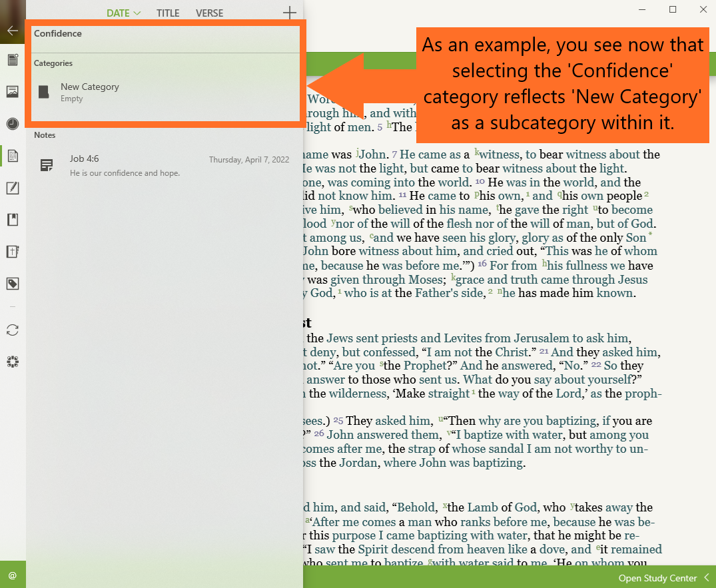
Task: Sort notes by TITLE
Action: (x=168, y=13)
